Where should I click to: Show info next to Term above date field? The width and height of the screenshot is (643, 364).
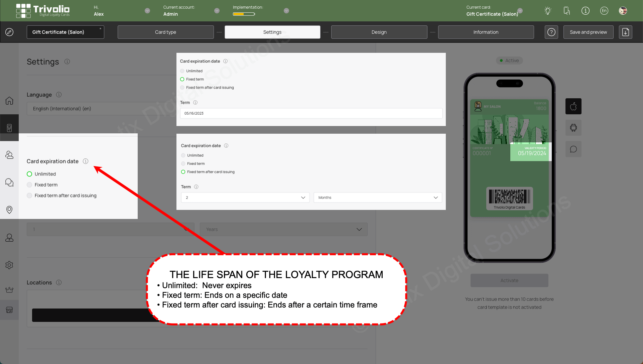click(195, 103)
